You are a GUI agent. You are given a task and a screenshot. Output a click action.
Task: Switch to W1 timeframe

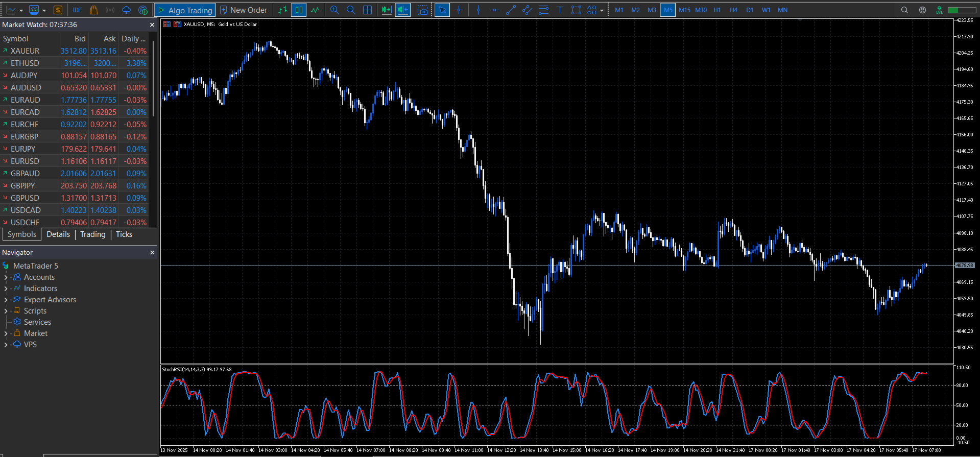click(x=766, y=10)
